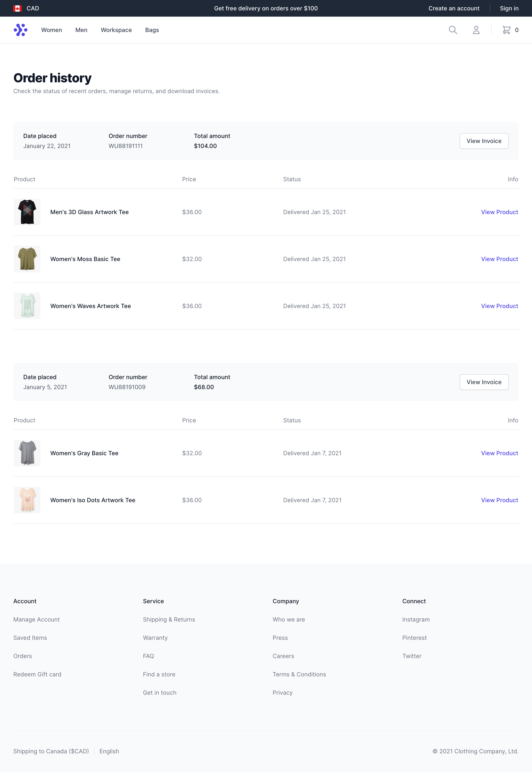Change Shipping to Canada ($CAD) setting
The image size is (532, 772).
51,751
